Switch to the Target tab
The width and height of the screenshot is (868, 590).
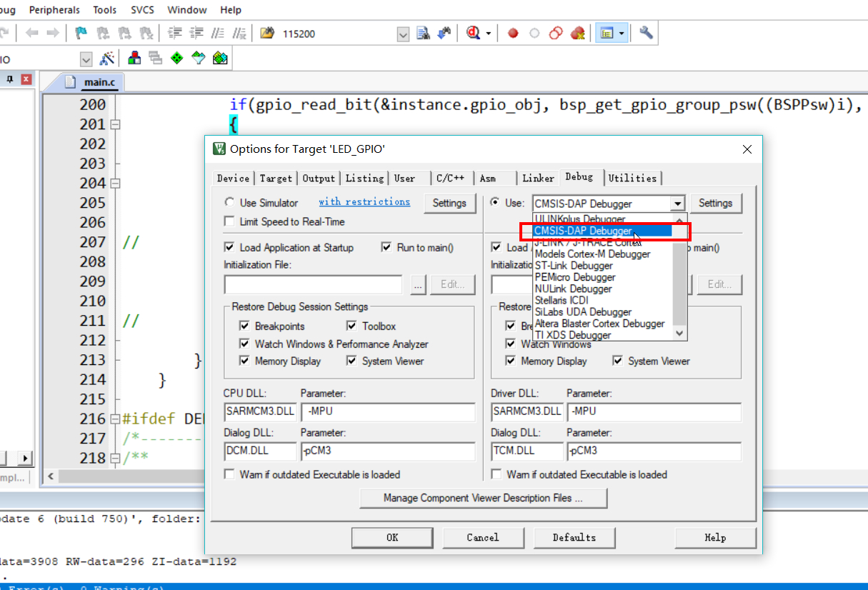(x=276, y=178)
